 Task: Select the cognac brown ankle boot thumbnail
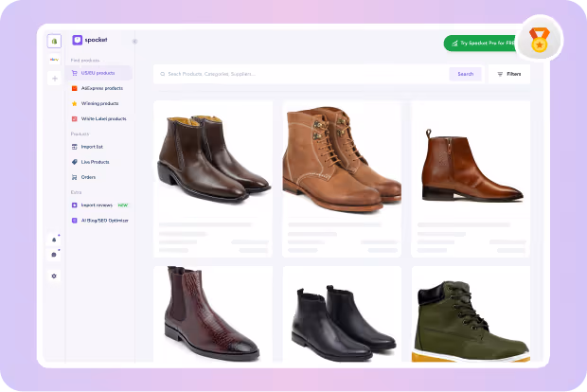coord(471,166)
